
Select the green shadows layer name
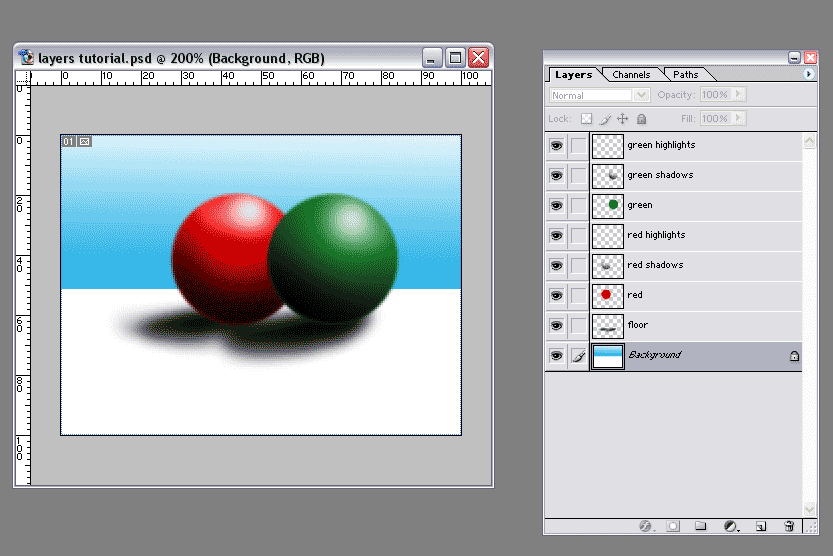[x=660, y=176]
